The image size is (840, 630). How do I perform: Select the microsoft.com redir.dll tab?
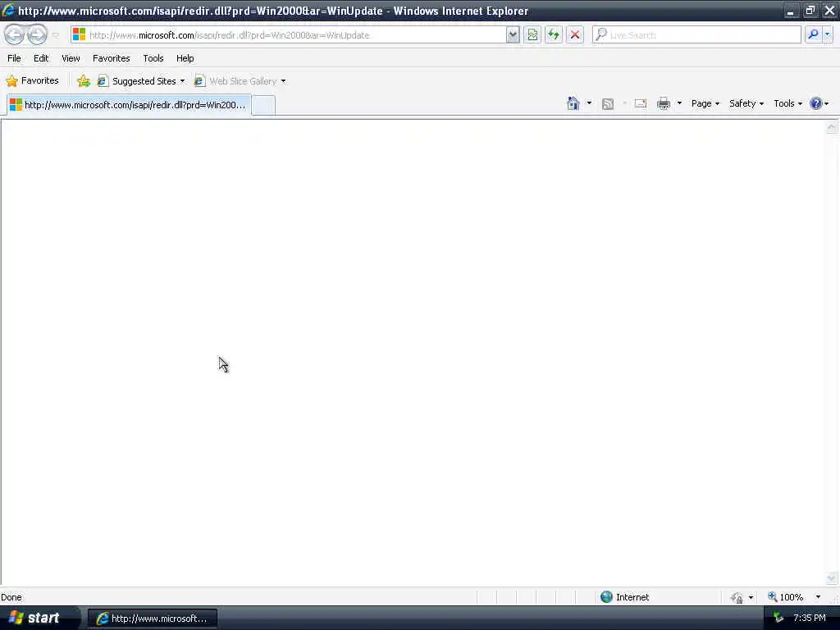click(x=129, y=104)
